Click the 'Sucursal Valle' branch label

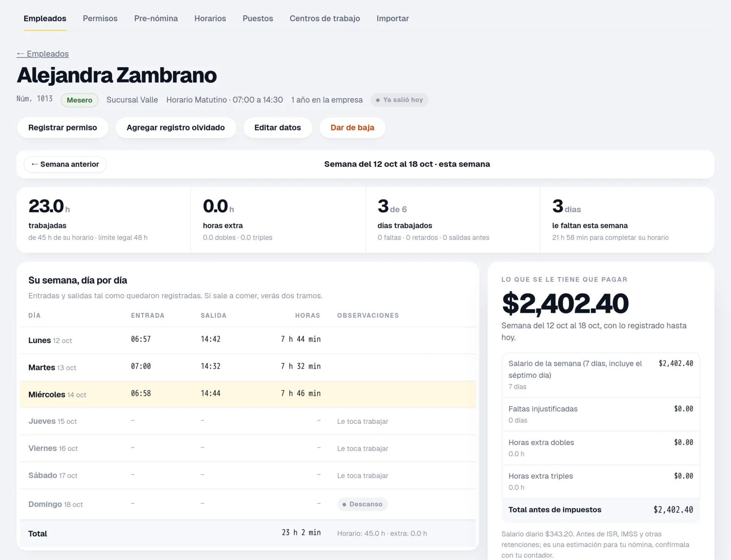(132, 100)
